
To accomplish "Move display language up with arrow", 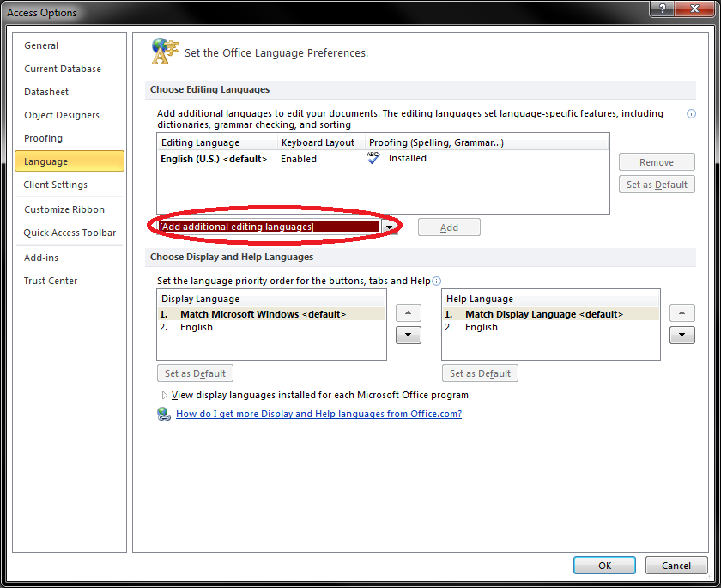I will point(409,313).
